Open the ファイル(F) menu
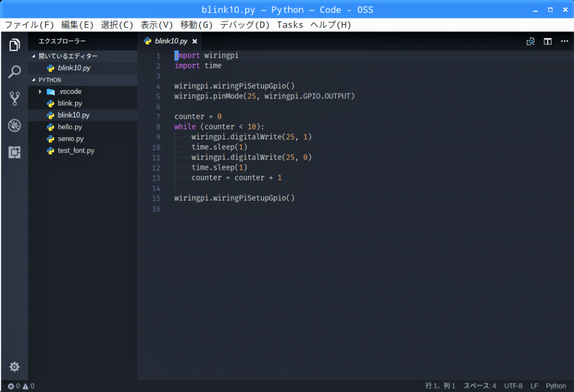 (x=29, y=25)
